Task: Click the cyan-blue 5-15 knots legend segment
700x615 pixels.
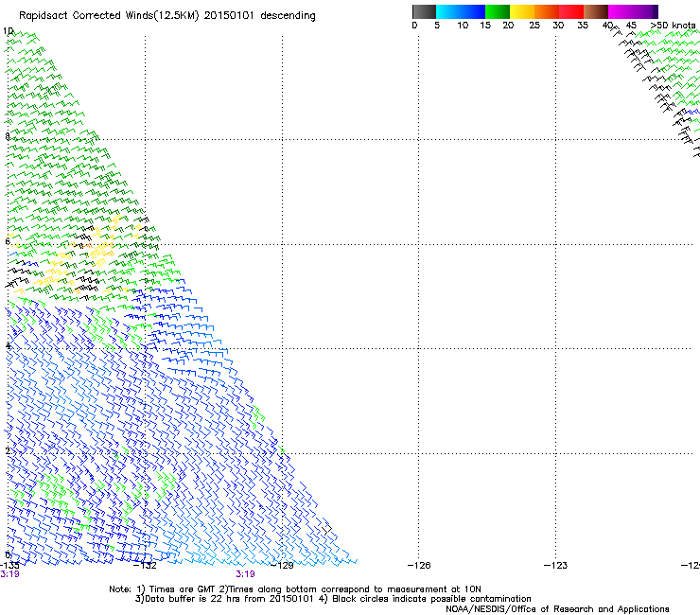Action: 461,11
